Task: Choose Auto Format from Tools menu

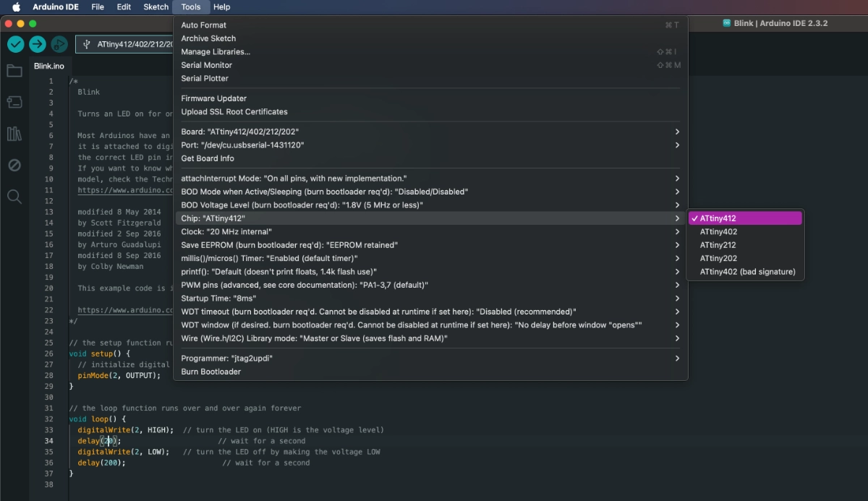Action: 430,25
